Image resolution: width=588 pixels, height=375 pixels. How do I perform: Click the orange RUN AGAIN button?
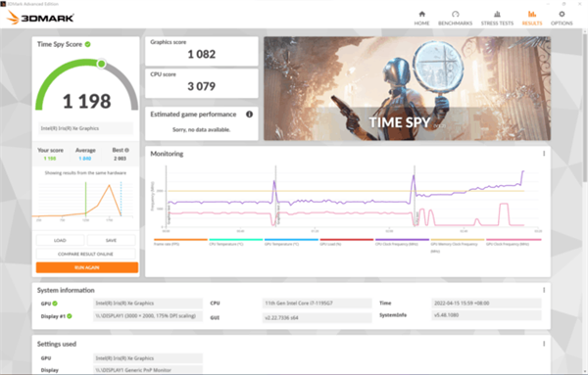(x=87, y=267)
